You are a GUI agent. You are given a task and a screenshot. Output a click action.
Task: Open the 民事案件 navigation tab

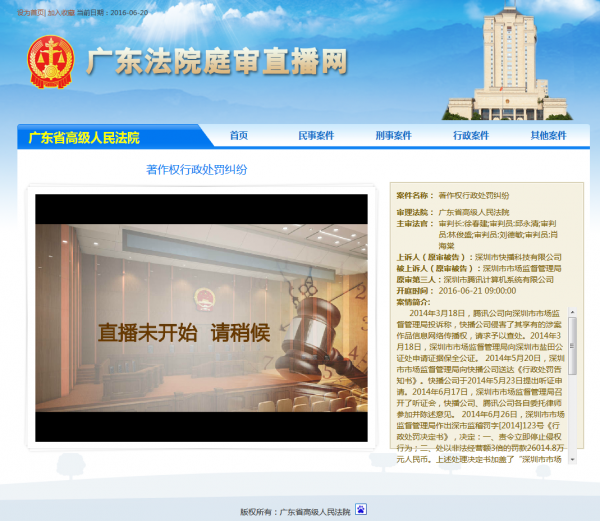click(x=316, y=136)
